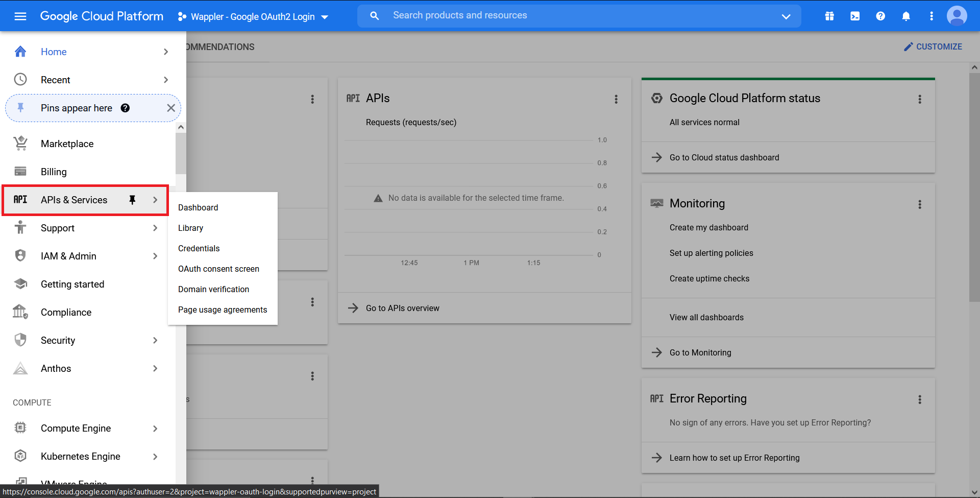Expand the Recent submenu chevron
The image size is (980, 498).
[x=166, y=80]
